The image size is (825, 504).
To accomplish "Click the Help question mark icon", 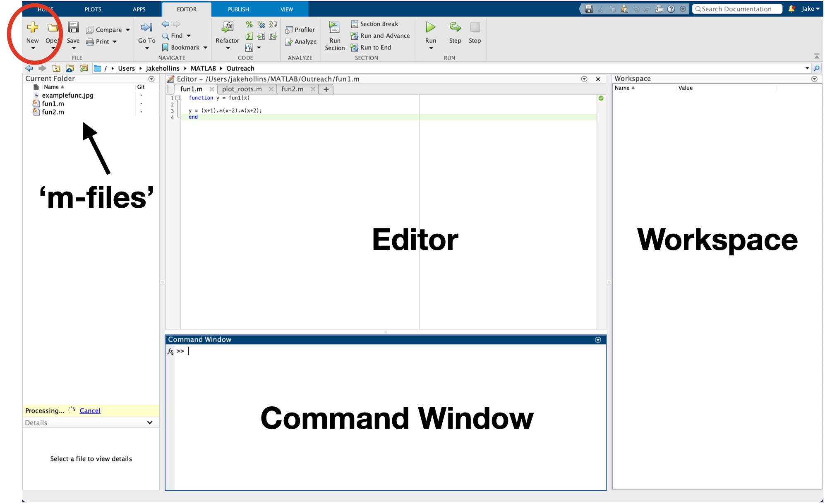I will click(671, 9).
